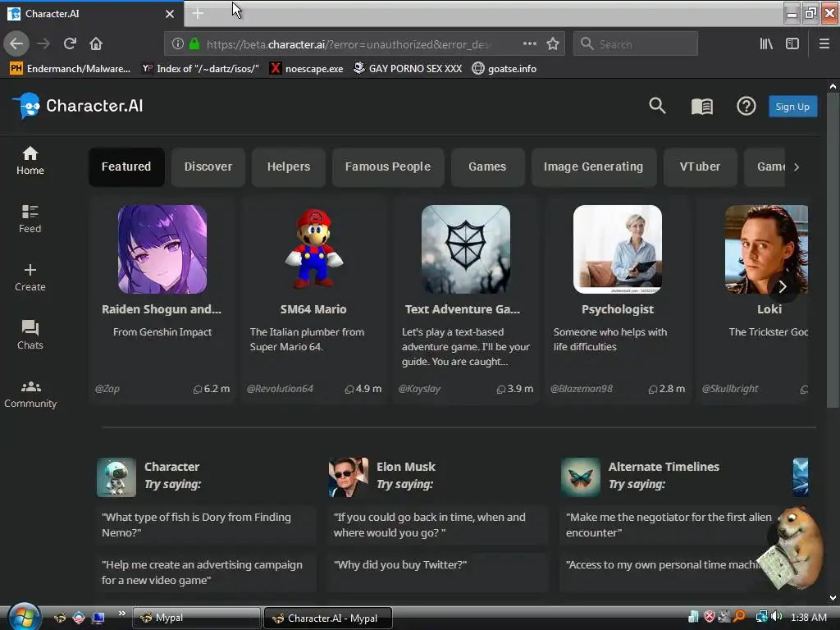The width and height of the screenshot is (840, 630).
Task: Open Endermanch/Malware bookmark
Action: tap(71, 69)
